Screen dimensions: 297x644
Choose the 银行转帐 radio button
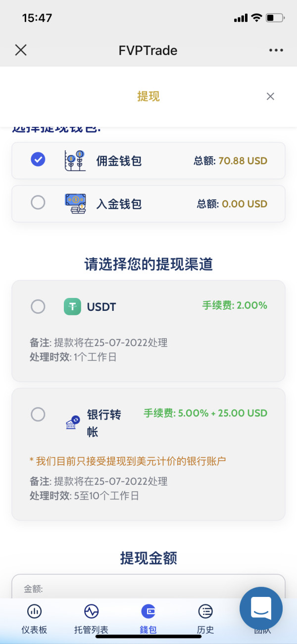(38, 414)
